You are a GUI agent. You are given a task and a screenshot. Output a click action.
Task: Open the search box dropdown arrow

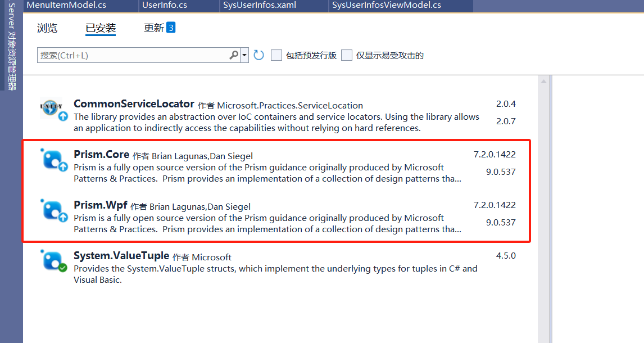click(x=244, y=55)
